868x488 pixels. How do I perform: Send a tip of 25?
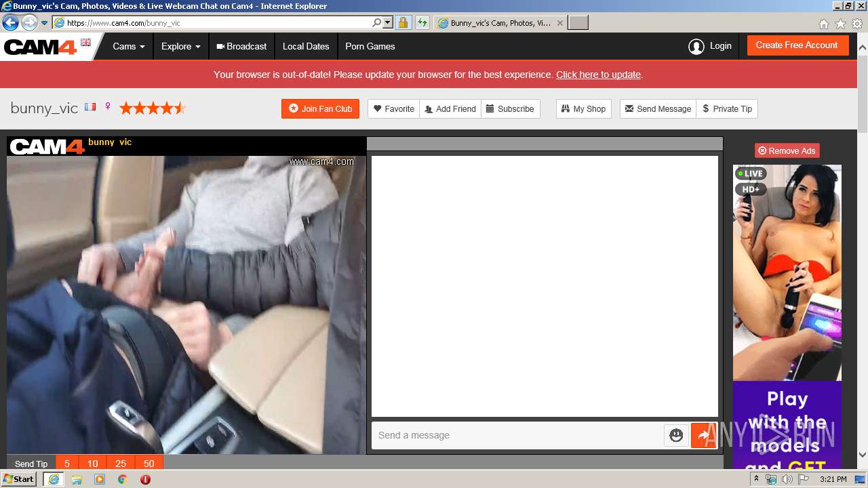tap(121, 464)
